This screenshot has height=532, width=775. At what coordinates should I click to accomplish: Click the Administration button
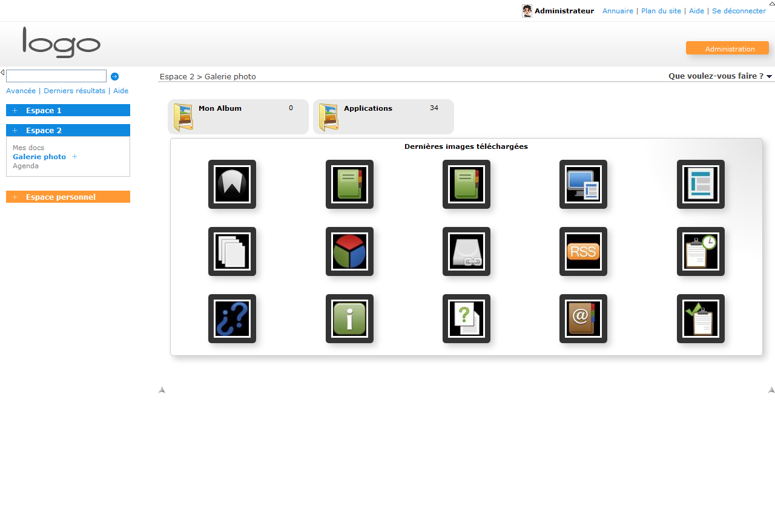coord(727,48)
